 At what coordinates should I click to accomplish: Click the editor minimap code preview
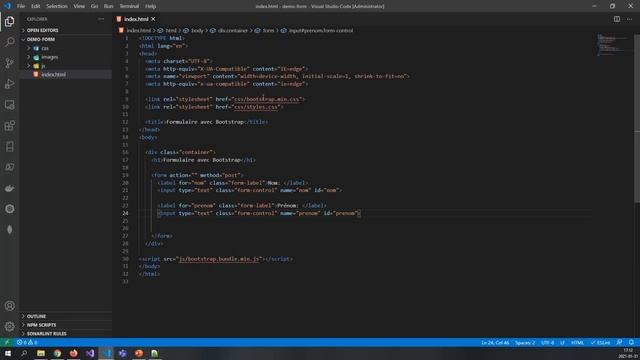(x=612, y=45)
